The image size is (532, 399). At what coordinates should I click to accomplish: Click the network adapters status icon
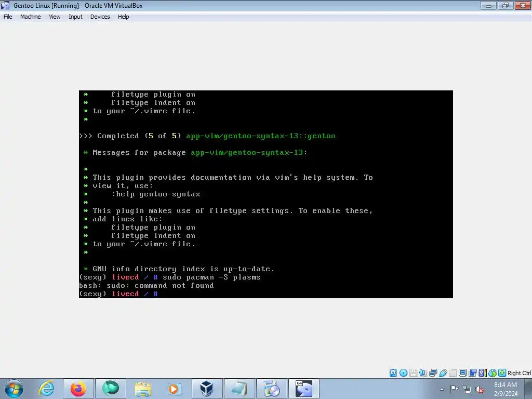click(x=433, y=373)
